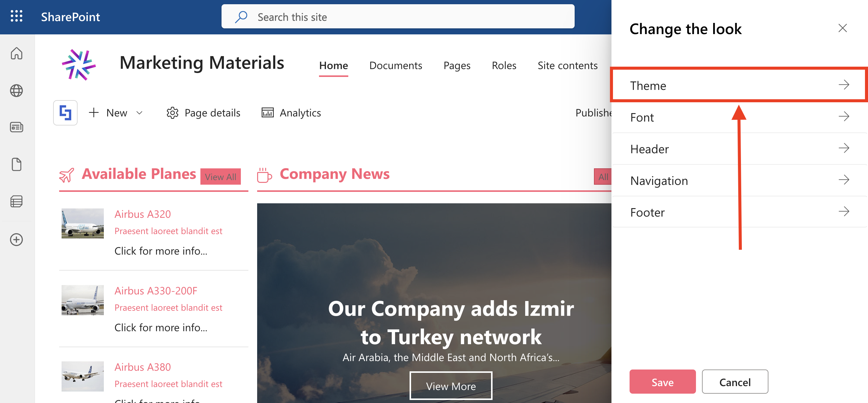Click the Marketing Materials site logo
Image resolution: width=868 pixels, height=403 pixels.
pos(79,65)
